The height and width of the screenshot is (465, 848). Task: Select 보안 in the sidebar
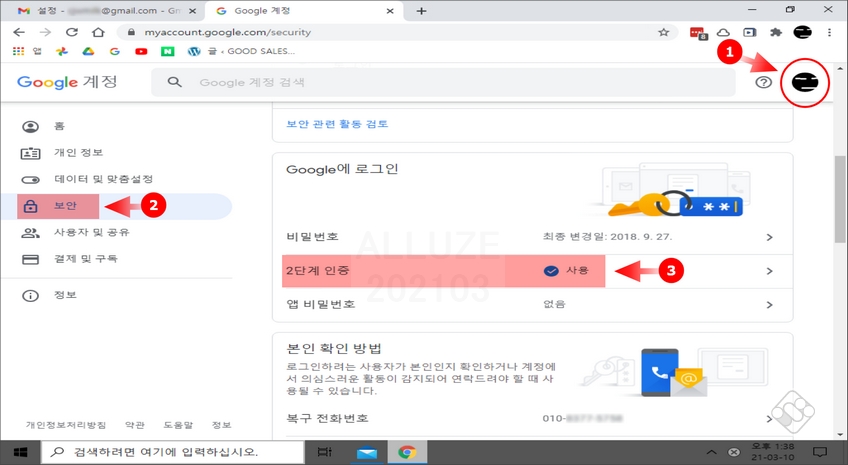116,206
